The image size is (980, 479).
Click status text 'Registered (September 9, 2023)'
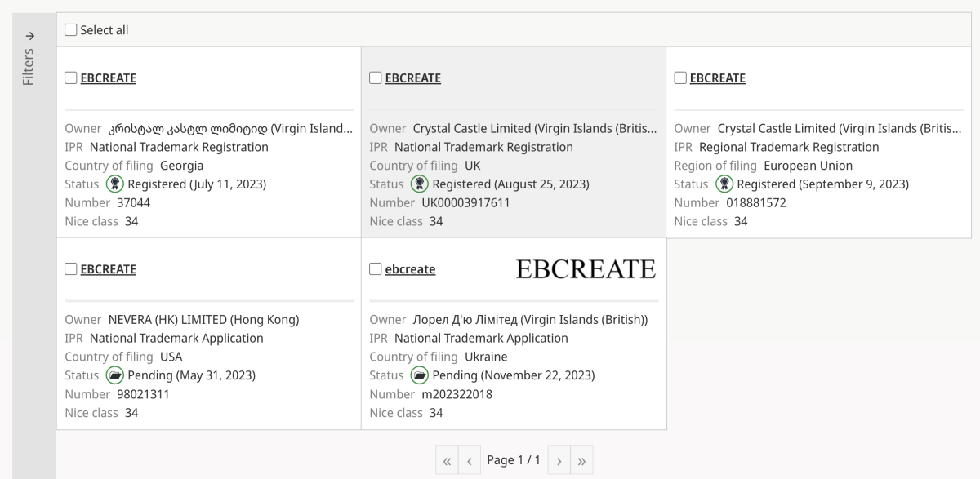pos(823,184)
